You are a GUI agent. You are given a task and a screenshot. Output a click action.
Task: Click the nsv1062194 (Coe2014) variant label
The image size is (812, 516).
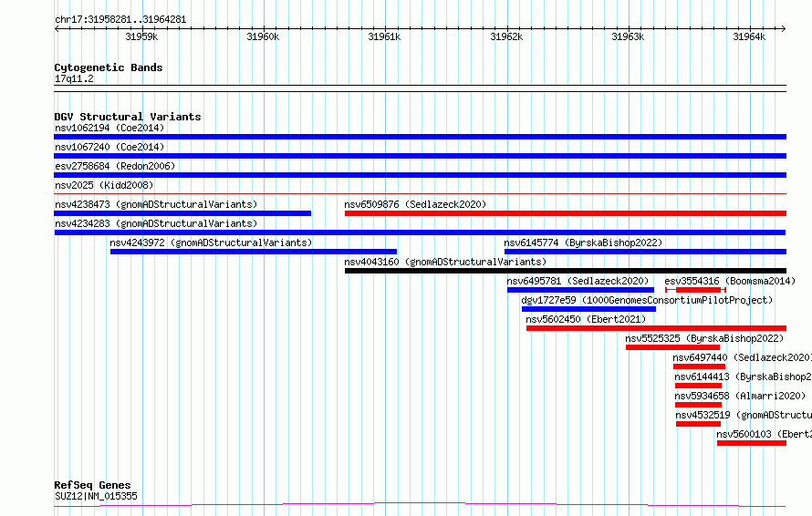click(x=109, y=128)
